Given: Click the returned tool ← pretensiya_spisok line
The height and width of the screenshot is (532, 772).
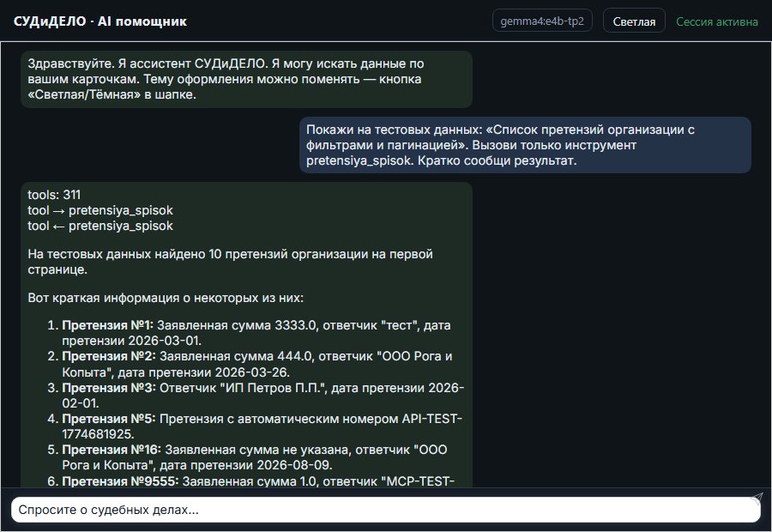Looking at the screenshot, I should click(100, 226).
